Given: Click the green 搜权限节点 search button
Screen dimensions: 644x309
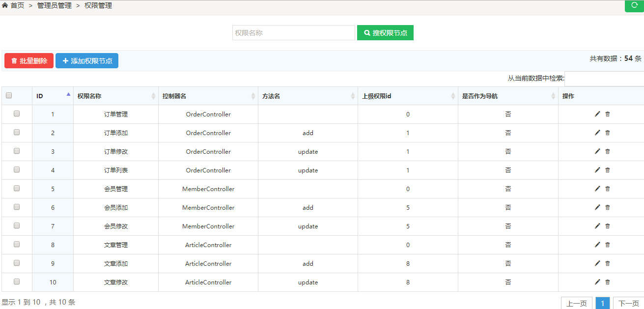Looking at the screenshot, I should [x=385, y=33].
